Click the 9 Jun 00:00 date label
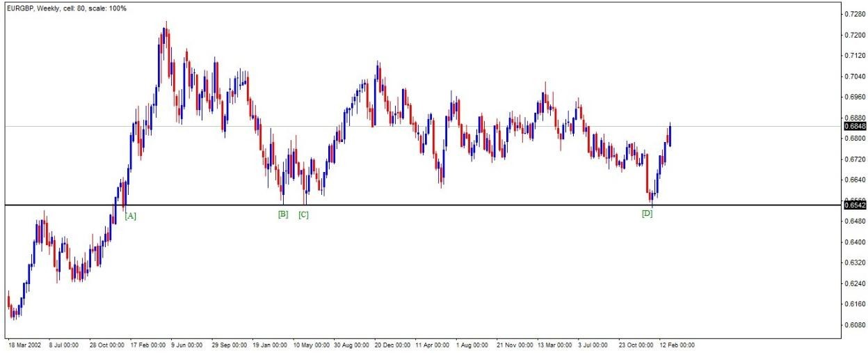The image size is (868, 353). (187, 345)
